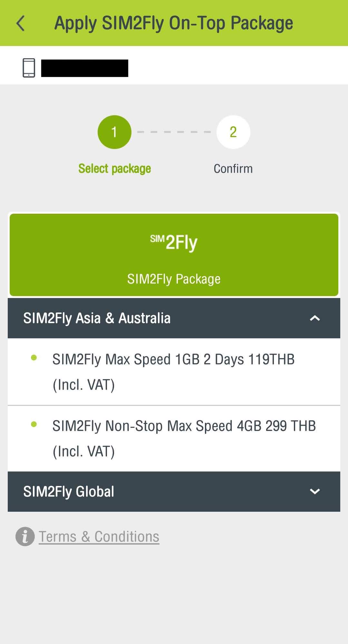
Task: Tap the green bullet beside the 1GB package
Action: click(34, 358)
